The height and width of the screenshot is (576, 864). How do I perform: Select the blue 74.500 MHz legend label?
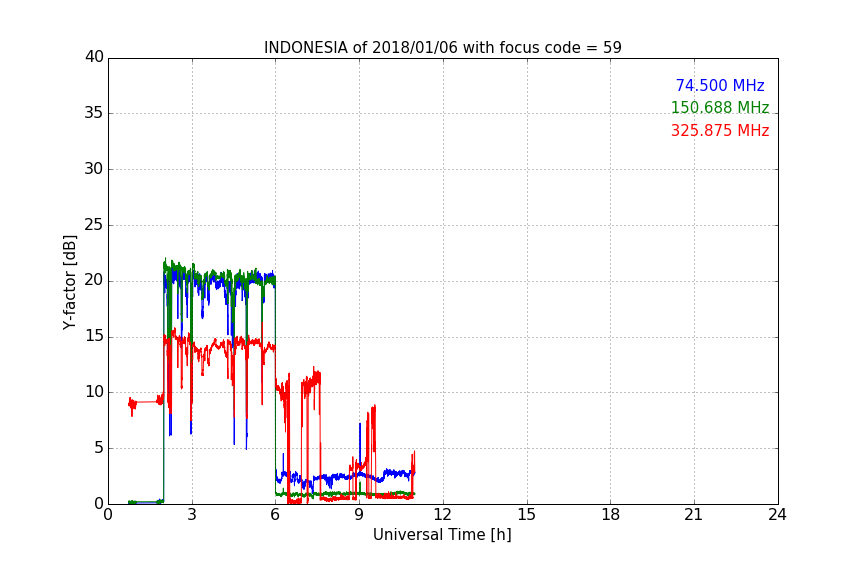click(x=720, y=85)
